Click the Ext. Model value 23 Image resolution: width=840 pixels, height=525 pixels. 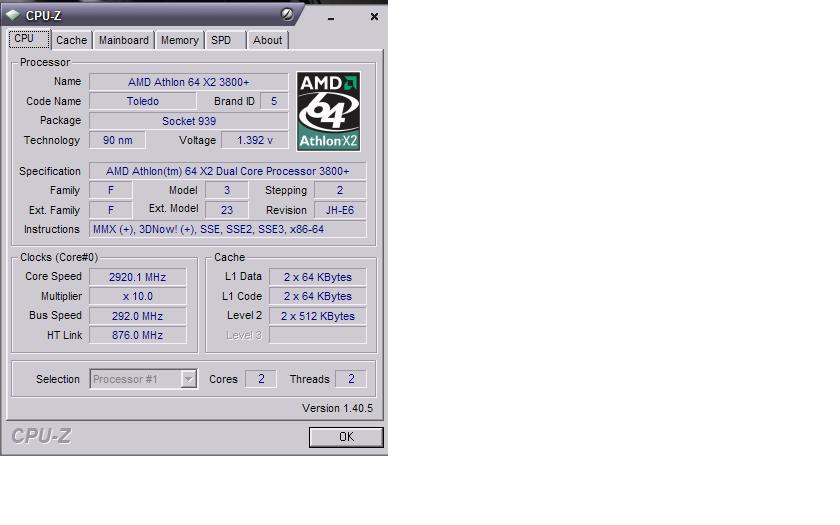(227, 210)
